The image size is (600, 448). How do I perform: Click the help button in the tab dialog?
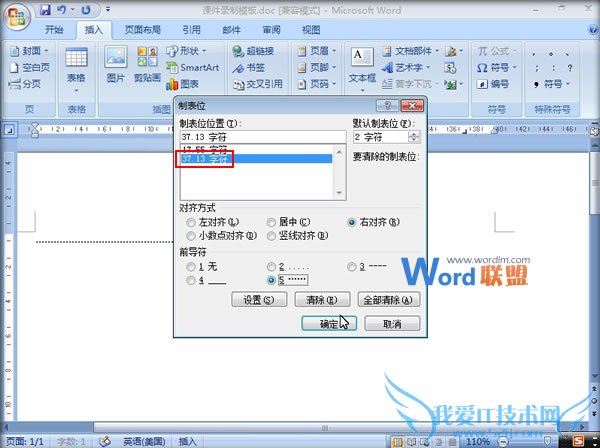click(387, 105)
